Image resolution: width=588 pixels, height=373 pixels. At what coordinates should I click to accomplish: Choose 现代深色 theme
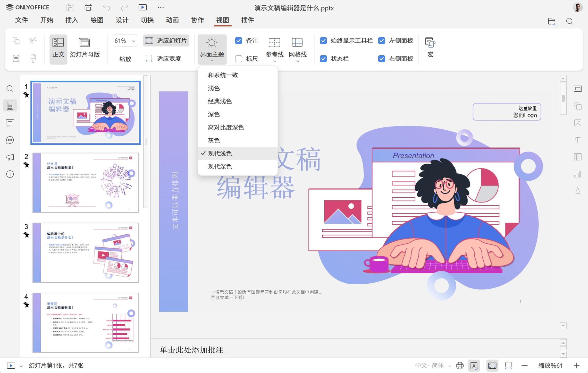(x=238, y=166)
